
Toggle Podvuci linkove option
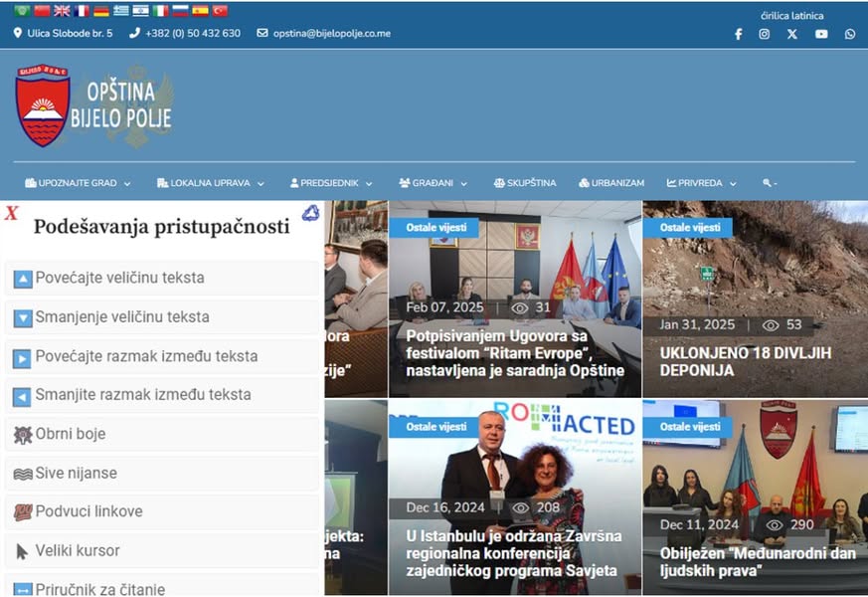click(x=162, y=511)
